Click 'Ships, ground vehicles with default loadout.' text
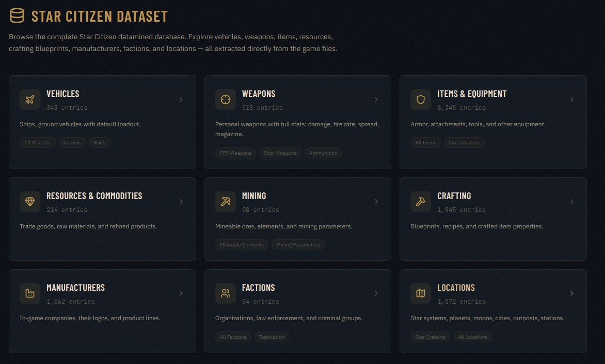This screenshot has width=605, height=364. click(x=80, y=124)
